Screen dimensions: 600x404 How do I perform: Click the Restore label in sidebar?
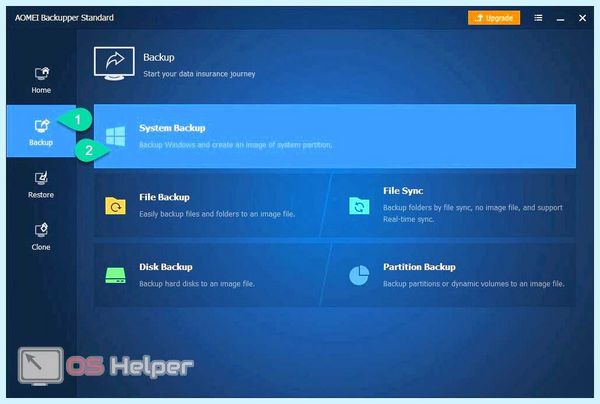tap(41, 195)
